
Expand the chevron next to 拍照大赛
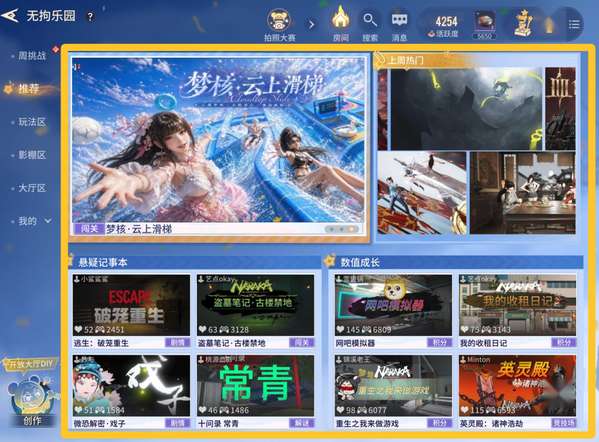pyautogui.click(x=312, y=25)
